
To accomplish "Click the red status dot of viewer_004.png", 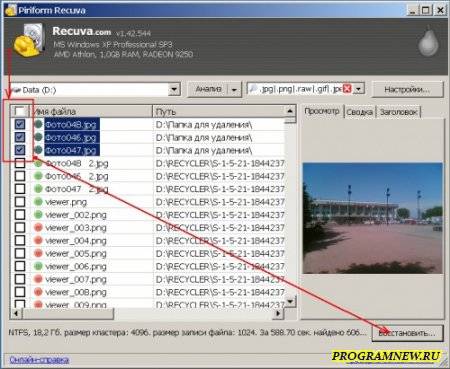I will 39,240.
